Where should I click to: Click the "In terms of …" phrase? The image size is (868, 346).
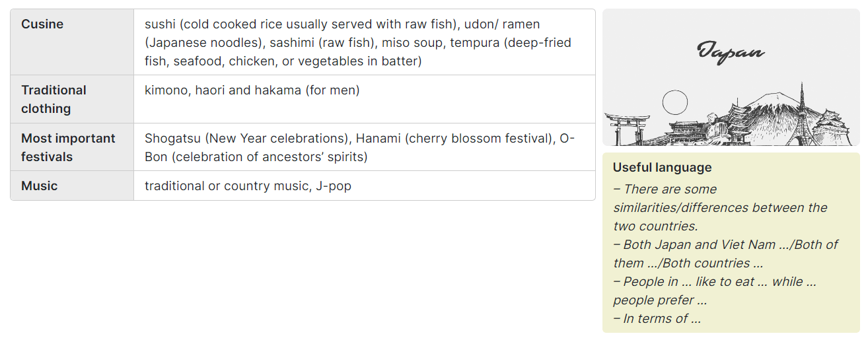[657, 318]
